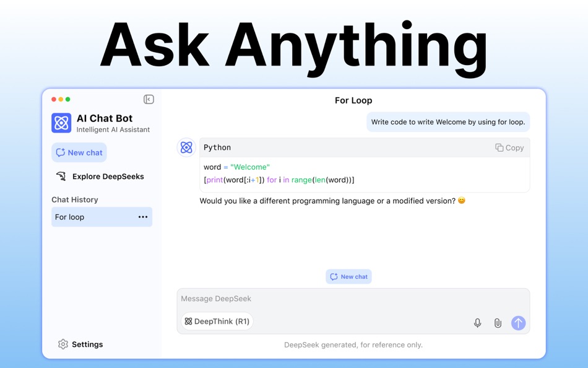Click the print list comprehension code line
The width and height of the screenshot is (588, 368).
coord(279,180)
